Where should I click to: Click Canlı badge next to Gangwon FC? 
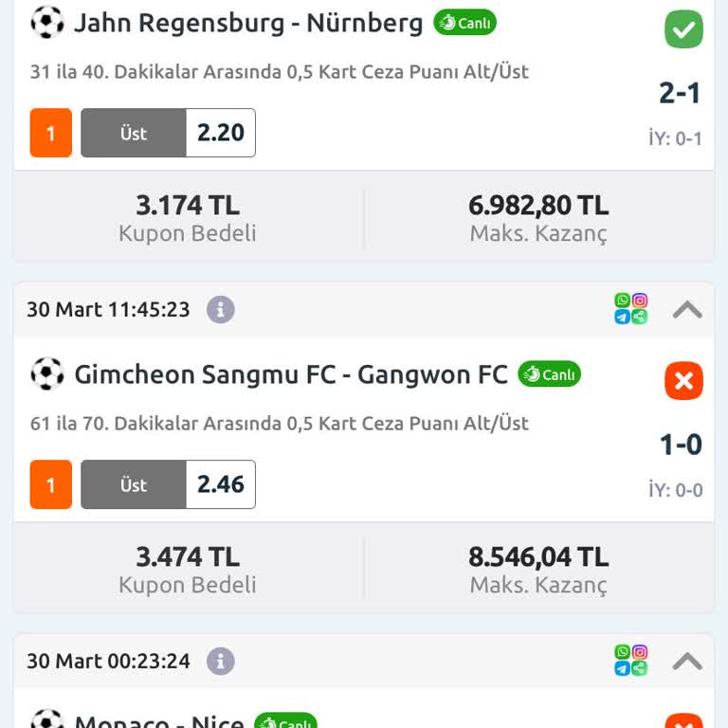coord(550,374)
